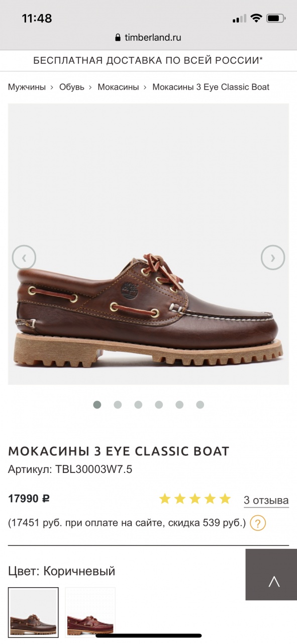The height and width of the screenshot is (644, 297).
Task: Tap the Wi-Fi status icon
Action: coord(256,19)
